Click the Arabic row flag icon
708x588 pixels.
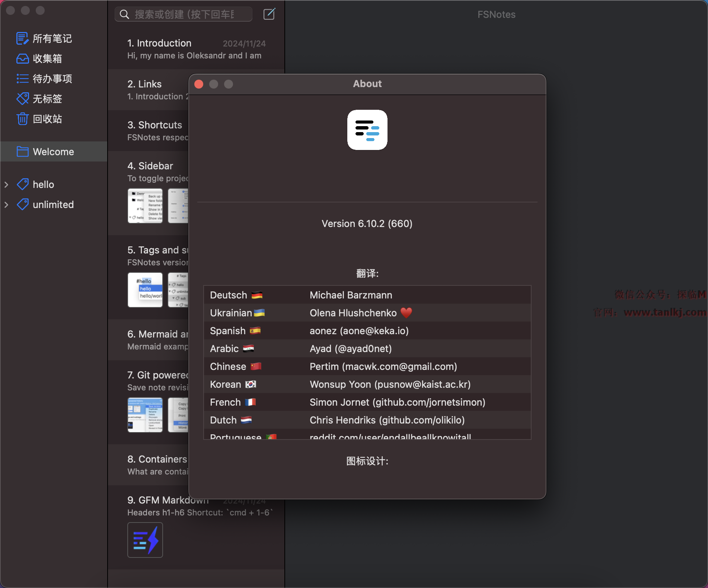pyautogui.click(x=248, y=349)
